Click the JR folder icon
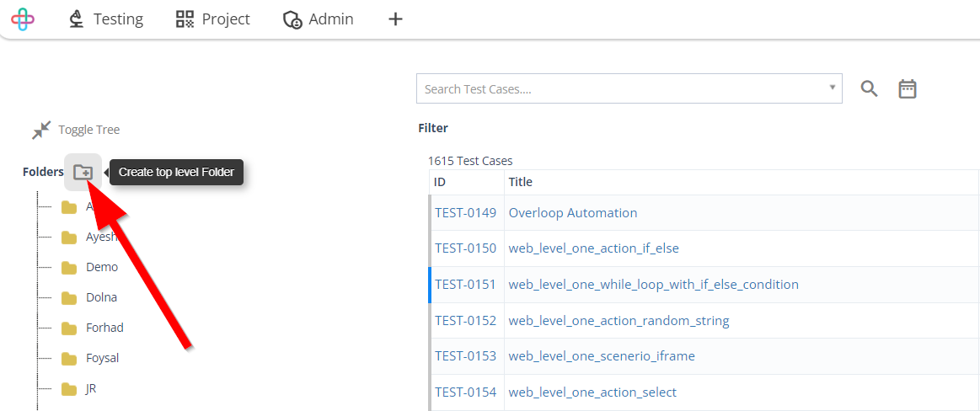 tap(69, 389)
